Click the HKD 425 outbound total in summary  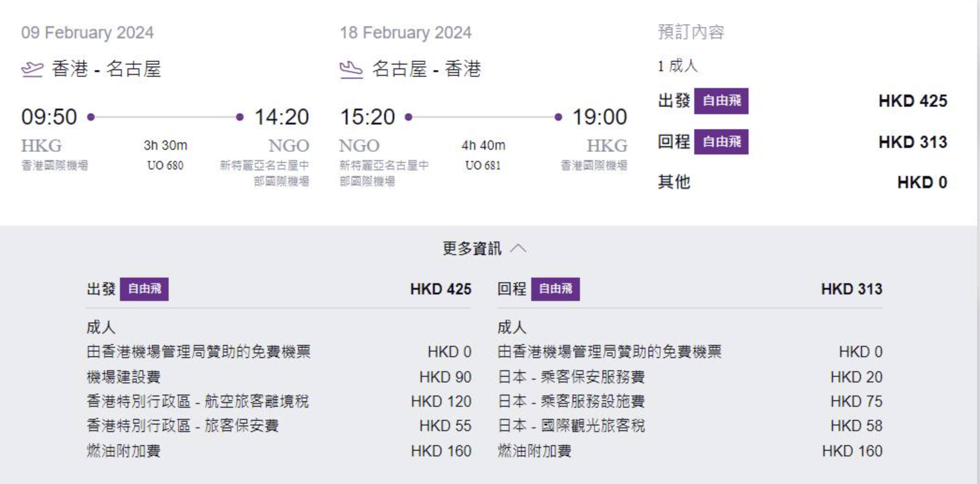tap(913, 101)
